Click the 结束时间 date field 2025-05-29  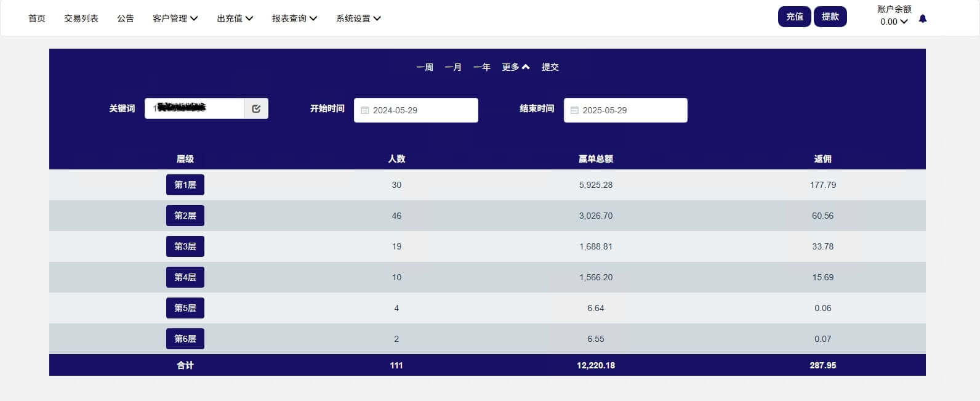(625, 110)
